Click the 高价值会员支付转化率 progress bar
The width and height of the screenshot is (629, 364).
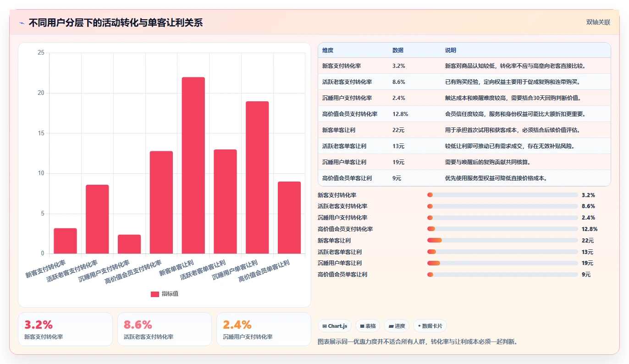tap(502, 229)
